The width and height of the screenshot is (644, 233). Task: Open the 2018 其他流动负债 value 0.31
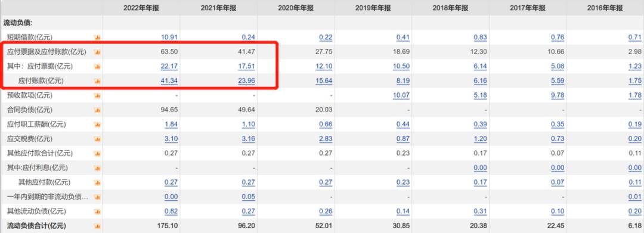[x=480, y=212]
